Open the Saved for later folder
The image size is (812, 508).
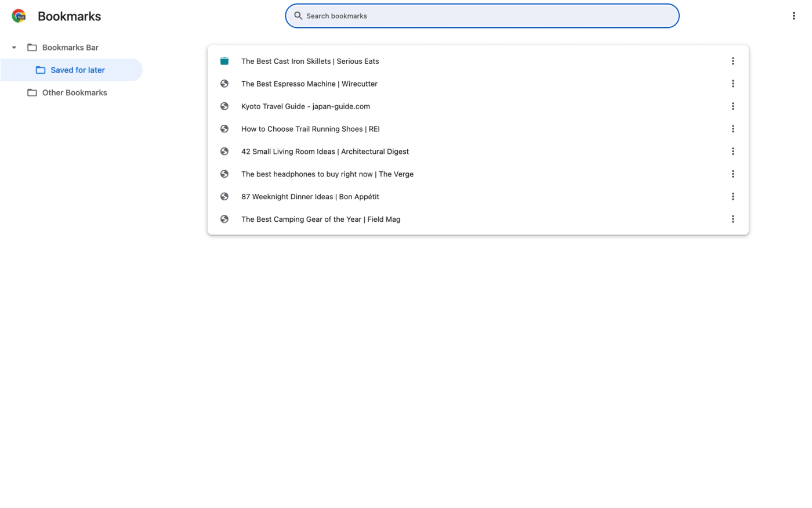coord(71,70)
